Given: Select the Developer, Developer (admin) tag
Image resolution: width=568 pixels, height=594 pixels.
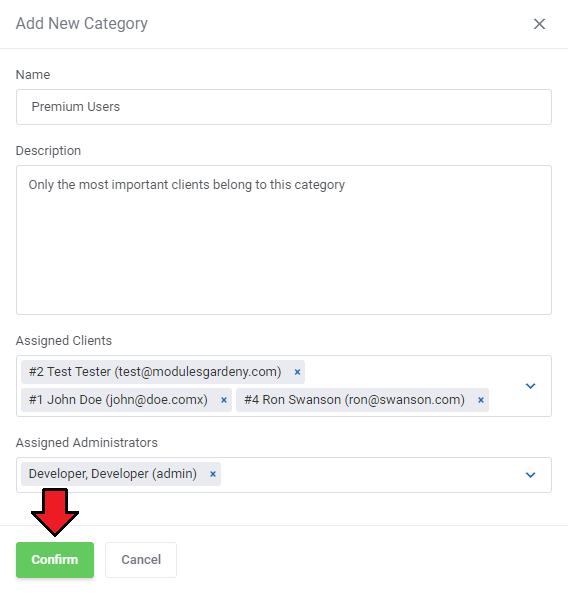Looking at the screenshot, I should pyautogui.click(x=121, y=474).
